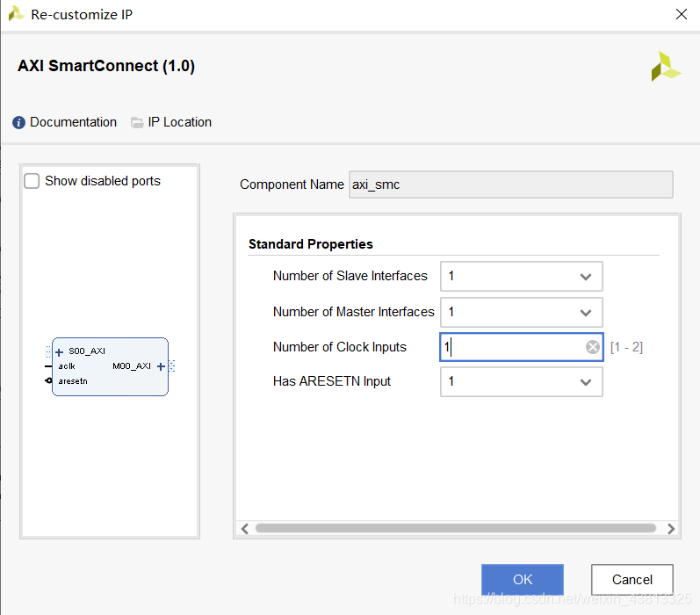Click the Xilinx logo at top right
Viewport: 700px width, 615px height.
pyautogui.click(x=666, y=67)
